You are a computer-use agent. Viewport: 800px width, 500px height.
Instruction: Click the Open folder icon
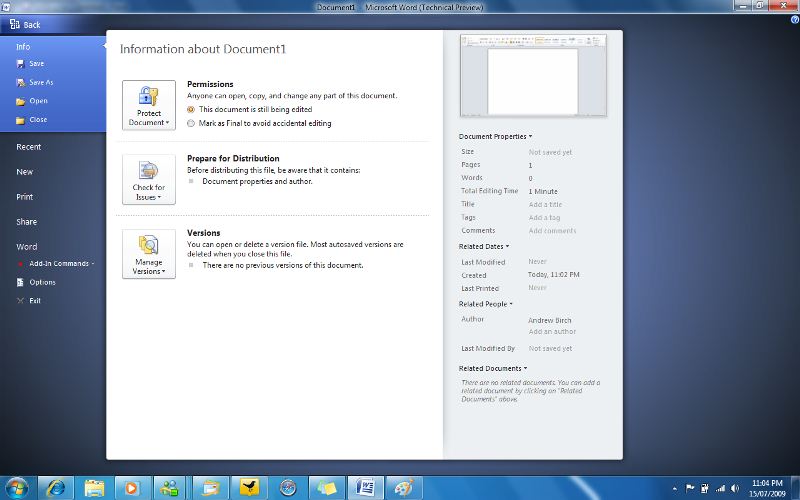tap(20, 101)
